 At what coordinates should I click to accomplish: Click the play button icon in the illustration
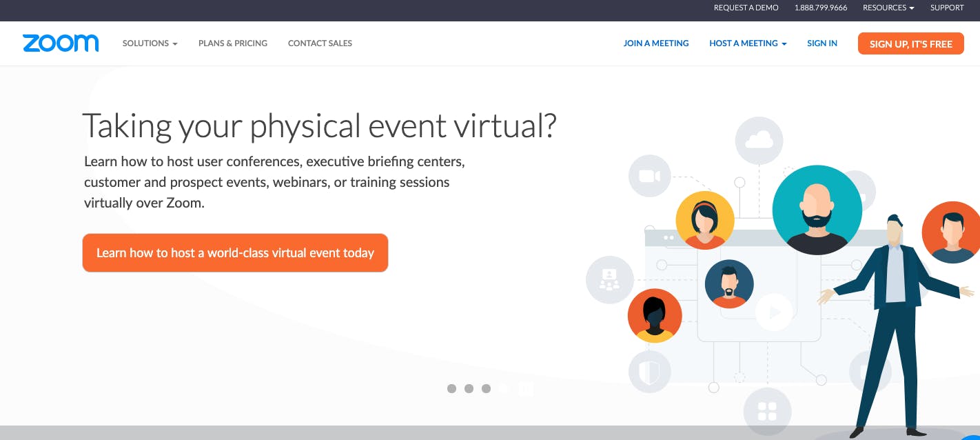click(x=774, y=312)
